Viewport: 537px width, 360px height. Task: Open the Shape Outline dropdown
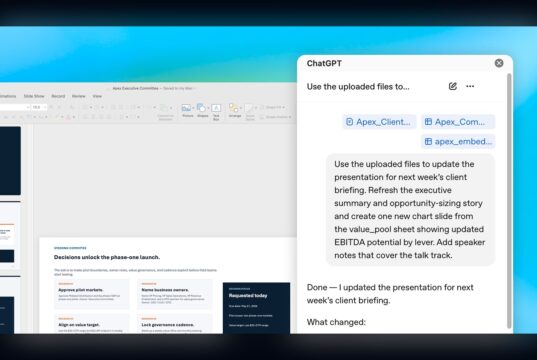[275, 117]
